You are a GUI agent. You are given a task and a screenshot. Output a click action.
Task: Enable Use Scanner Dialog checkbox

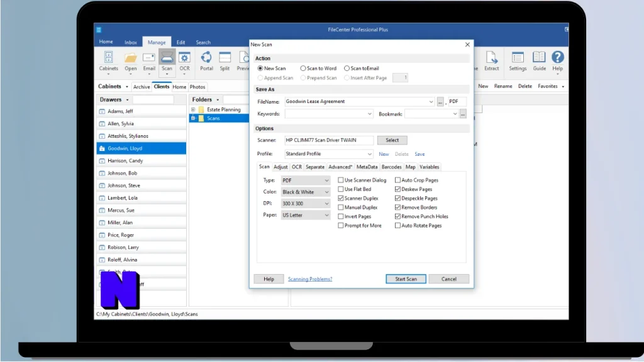(340, 180)
